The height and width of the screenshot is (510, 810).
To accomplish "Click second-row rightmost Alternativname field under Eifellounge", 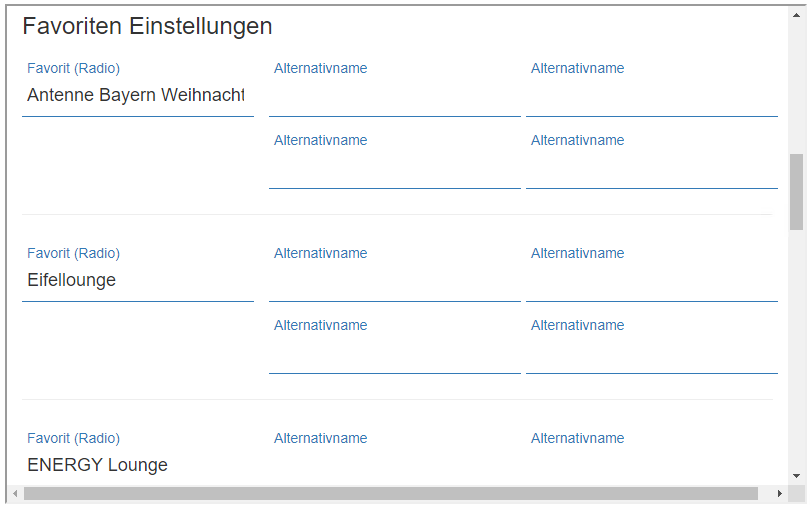I will point(651,355).
